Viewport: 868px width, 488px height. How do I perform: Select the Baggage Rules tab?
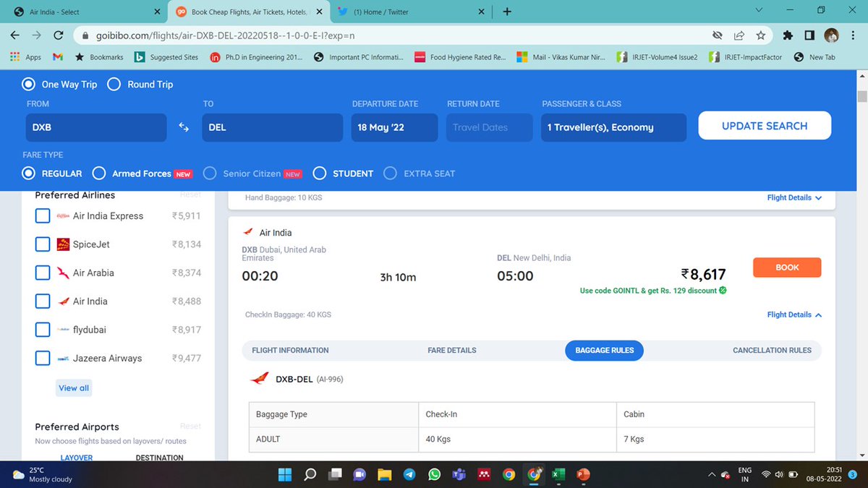(604, 350)
